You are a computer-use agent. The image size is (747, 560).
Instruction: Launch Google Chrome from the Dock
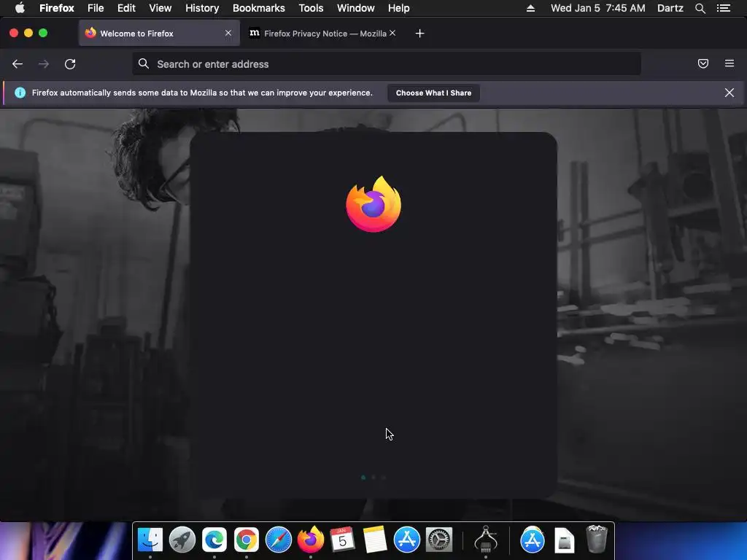point(247,540)
